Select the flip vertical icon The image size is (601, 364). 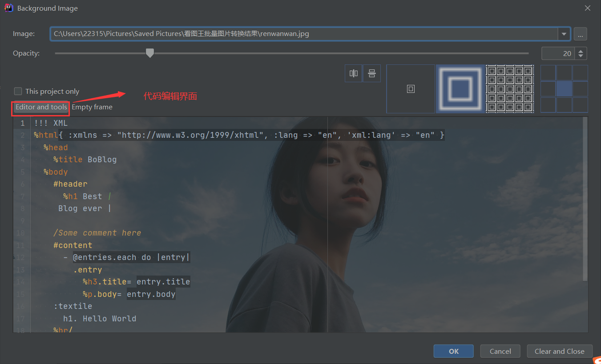tap(372, 73)
